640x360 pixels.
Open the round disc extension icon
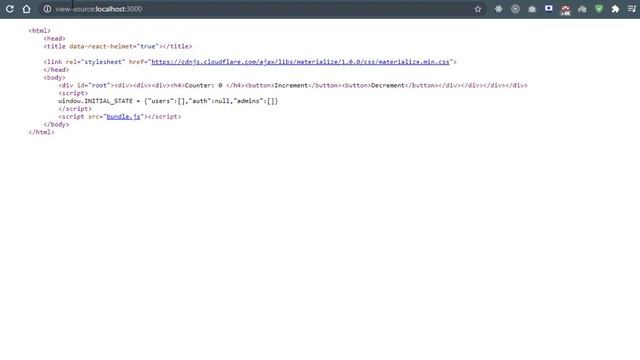pos(516,9)
